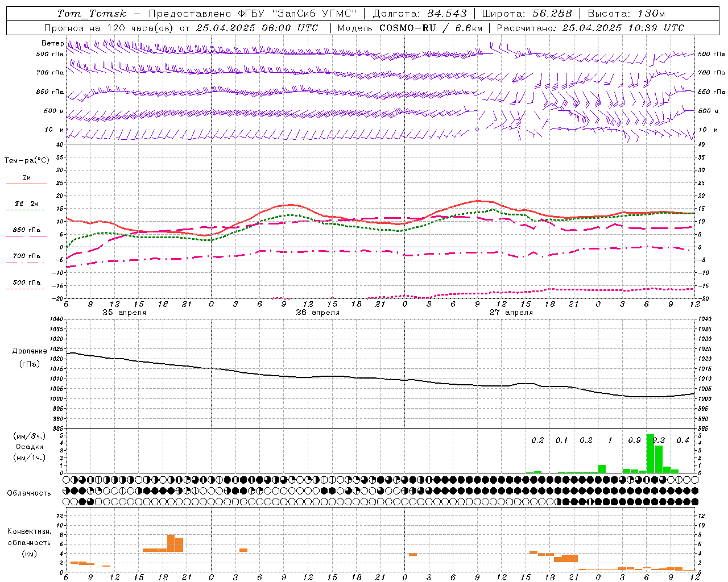Image resolution: width=728 pixels, height=582 pixels.
Task: Click the '0.1' precipitation total value
Action: (x=561, y=440)
